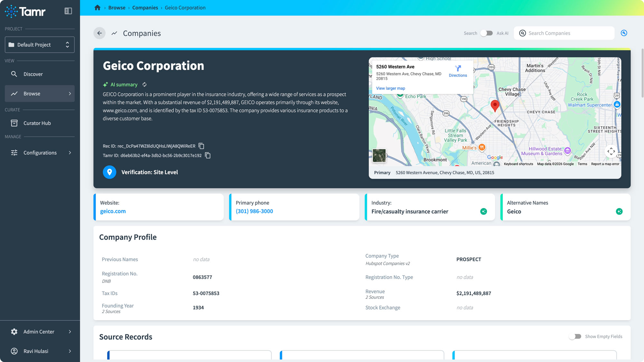Expand Admin Center menu
The width and height of the screenshot is (644, 362).
(x=40, y=332)
